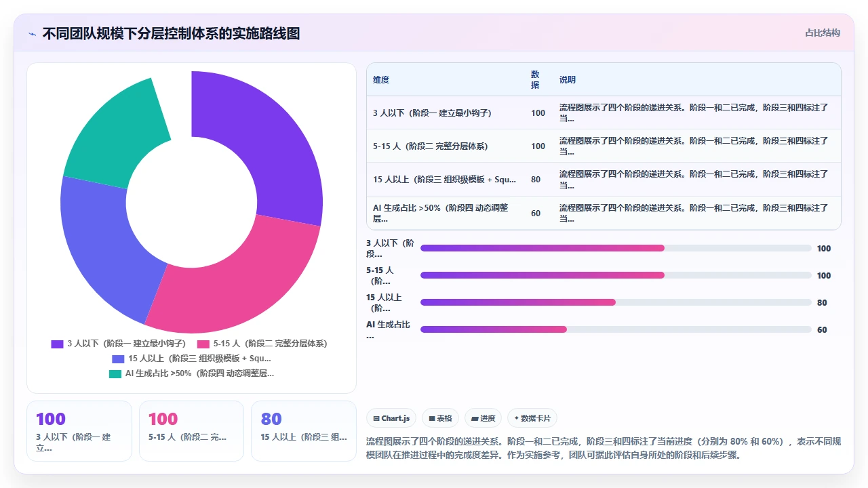Select the Chart.js tag chip
868x488 pixels.
391,418
